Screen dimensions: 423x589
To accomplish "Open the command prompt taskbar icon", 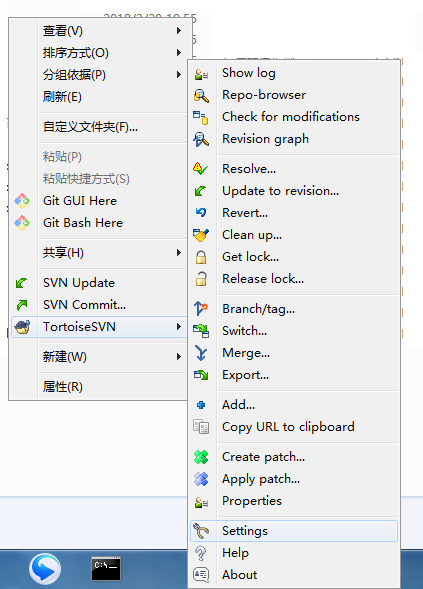I will pos(106,569).
